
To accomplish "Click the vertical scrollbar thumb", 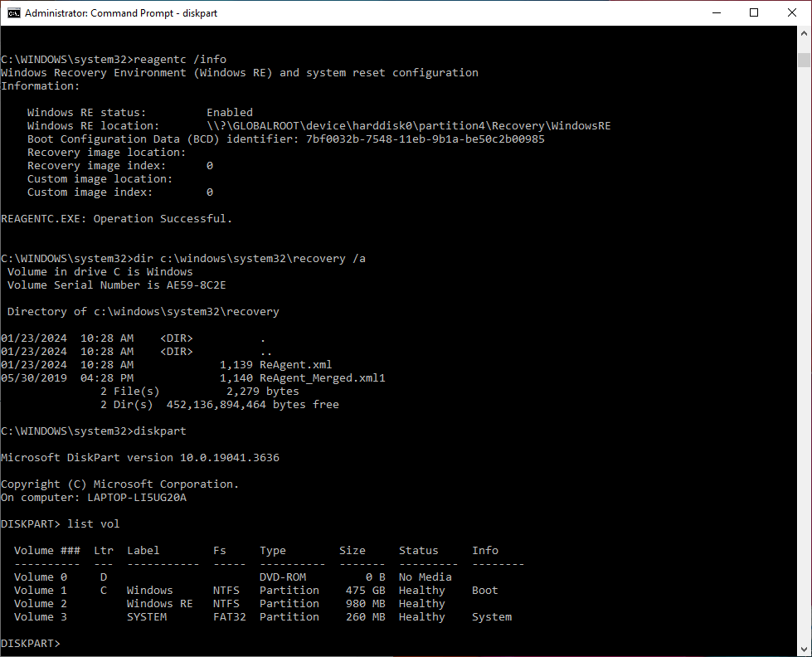I will pyautogui.click(x=804, y=60).
